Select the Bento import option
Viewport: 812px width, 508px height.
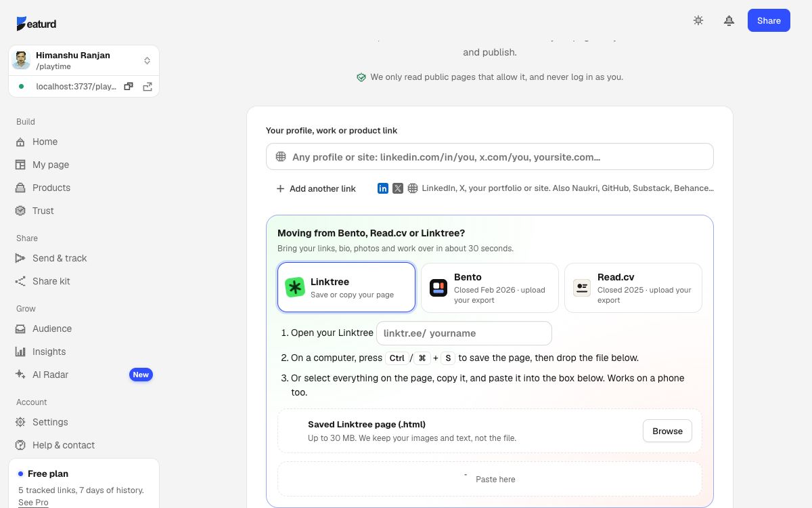[490, 288]
